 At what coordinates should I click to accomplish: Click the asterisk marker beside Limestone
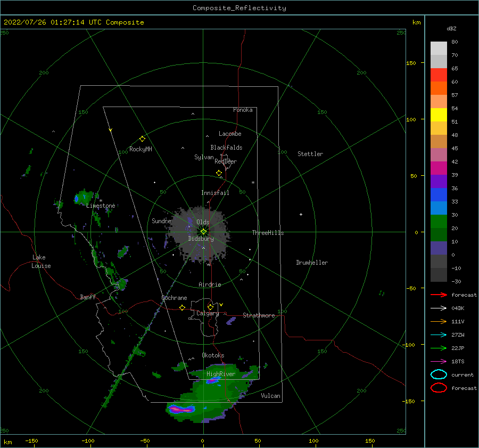(x=101, y=201)
